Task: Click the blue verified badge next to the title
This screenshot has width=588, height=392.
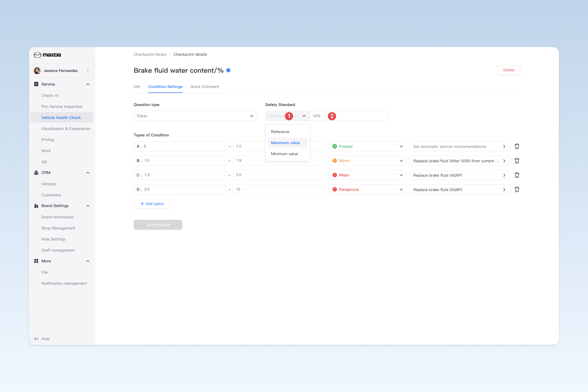Action: click(228, 71)
